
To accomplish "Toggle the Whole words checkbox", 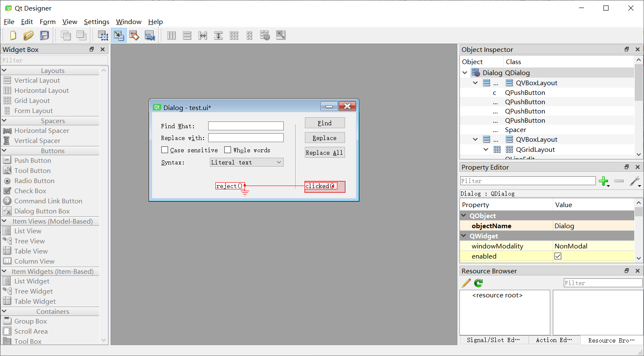I will click(x=228, y=150).
